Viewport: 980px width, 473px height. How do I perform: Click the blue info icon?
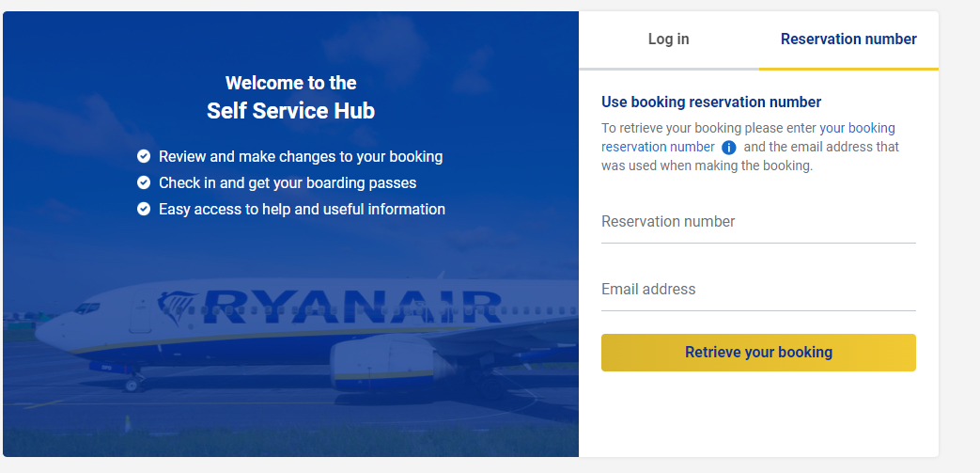click(728, 148)
